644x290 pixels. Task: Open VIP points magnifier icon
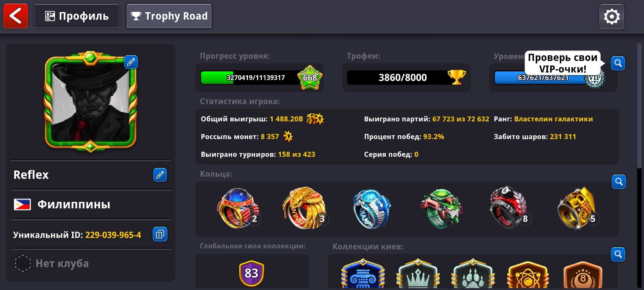pyautogui.click(x=618, y=63)
